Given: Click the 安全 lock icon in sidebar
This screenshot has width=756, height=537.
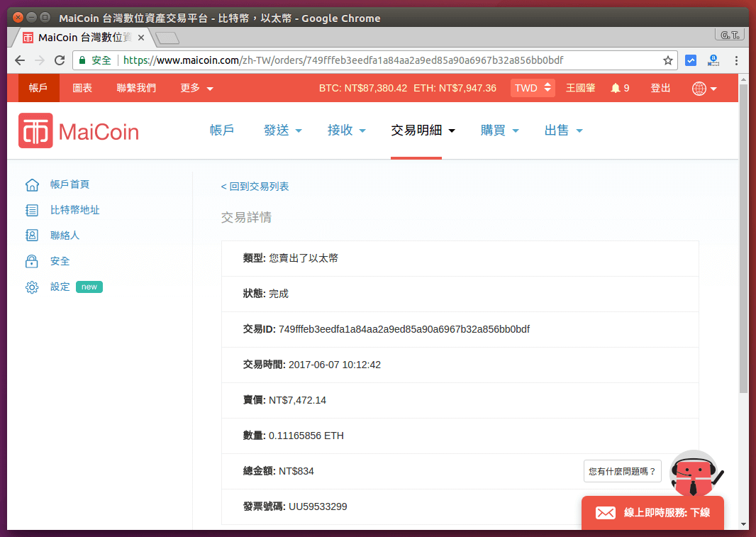Looking at the screenshot, I should coord(31,260).
